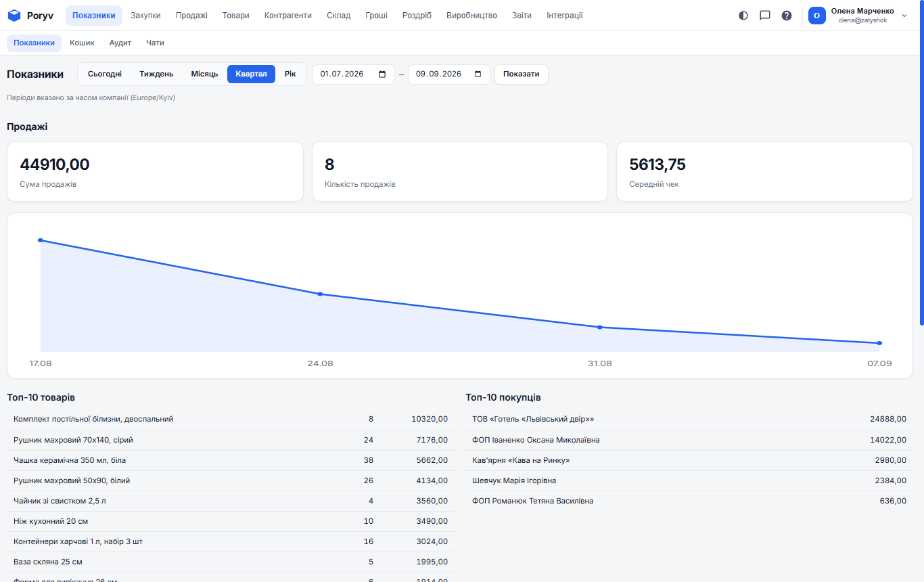Open the Гроші menu
Viewport: 924px width, 582px height.
(377, 16)
